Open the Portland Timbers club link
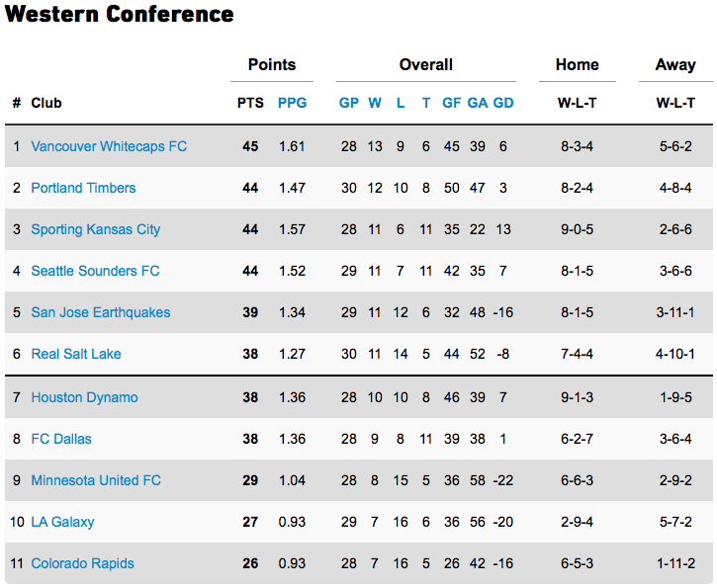Viewport: 717px width, 588px height. coord(83,188)
